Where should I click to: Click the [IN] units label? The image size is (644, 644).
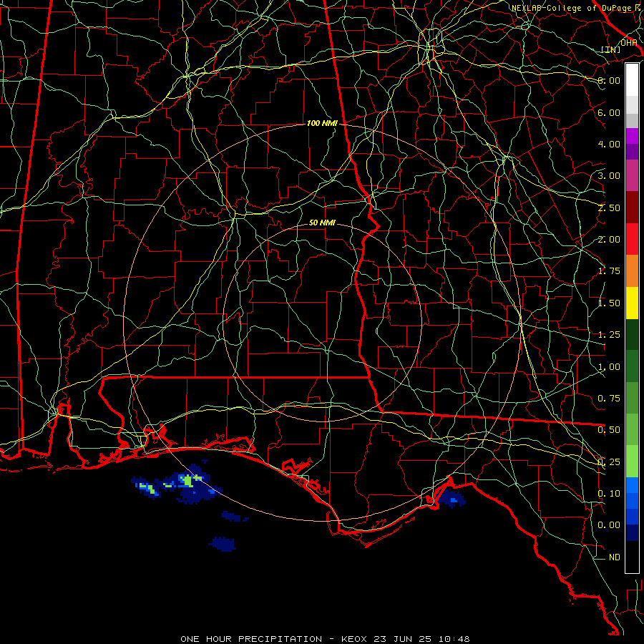(611, 49)
